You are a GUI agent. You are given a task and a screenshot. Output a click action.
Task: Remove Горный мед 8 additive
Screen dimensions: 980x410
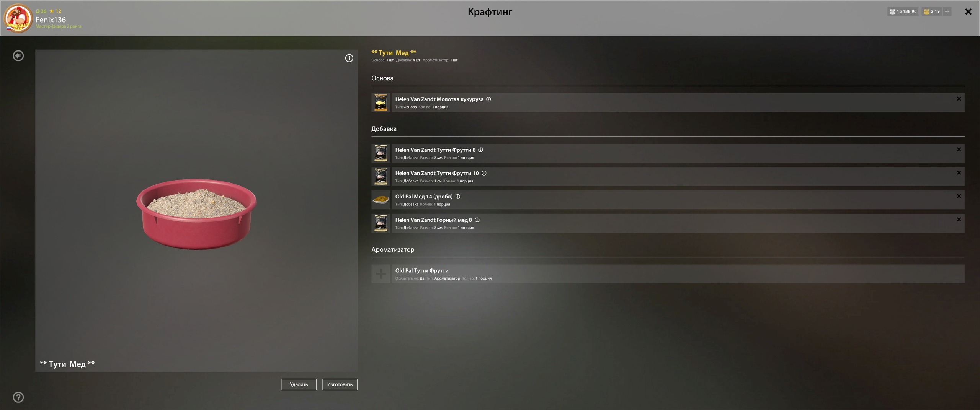point(959,220)
